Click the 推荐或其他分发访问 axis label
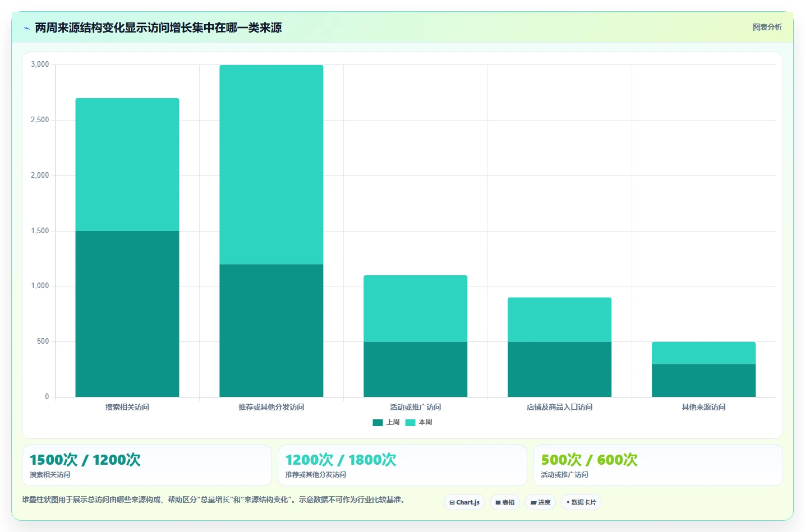This screenshot has width=805, height=532. point(272,407)
